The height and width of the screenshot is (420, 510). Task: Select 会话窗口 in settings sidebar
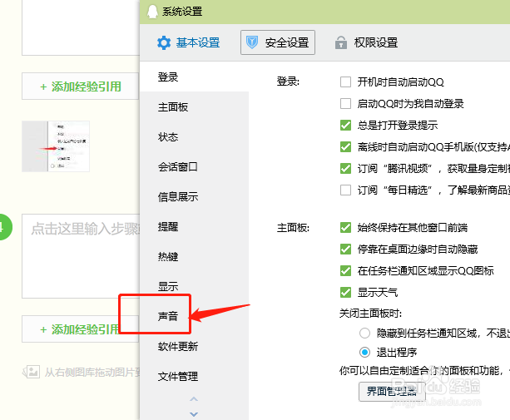194,167
